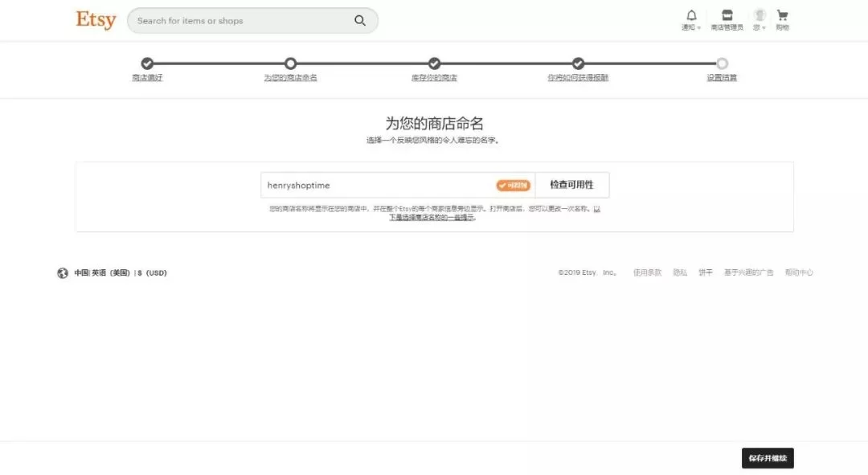Focus the shop name field with henryshoptime
The width and height of the screenshot is (868, 475).
click(x=378, y=186)
